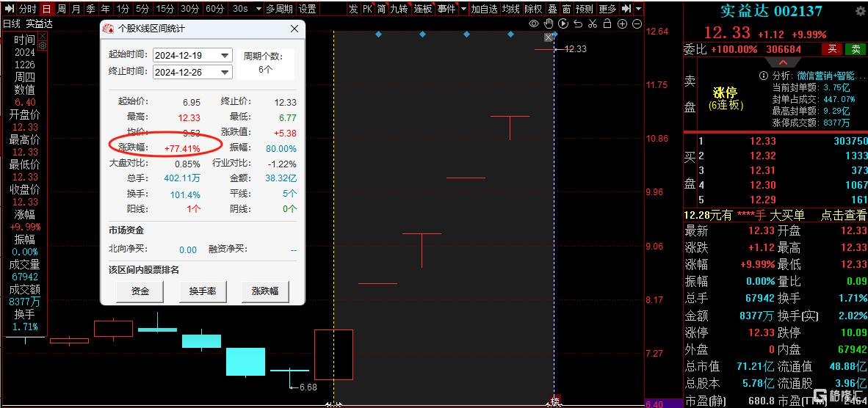868x408 pixels.
Task: Switch to 5分 minute chart
Action: point(142,9)
